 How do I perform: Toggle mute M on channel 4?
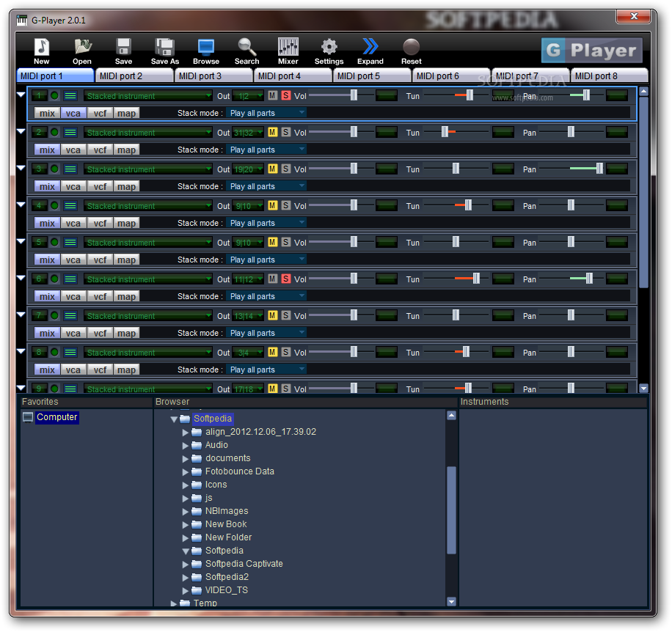click(x=273, y=205)
